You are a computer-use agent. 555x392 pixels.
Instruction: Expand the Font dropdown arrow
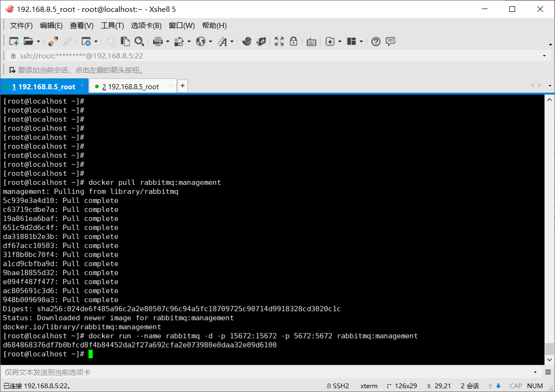232,42
